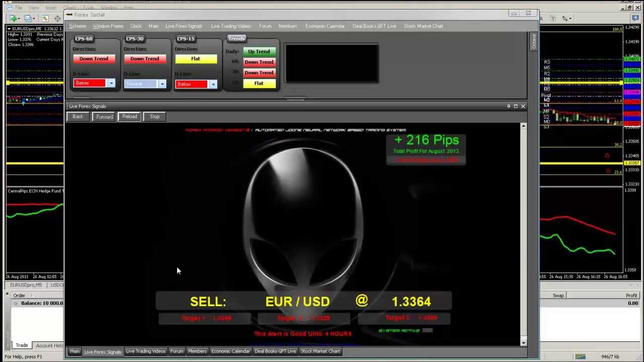
Task: Click the crosshair icon in MetaTrader toolbar
Action: click(57, 18)
